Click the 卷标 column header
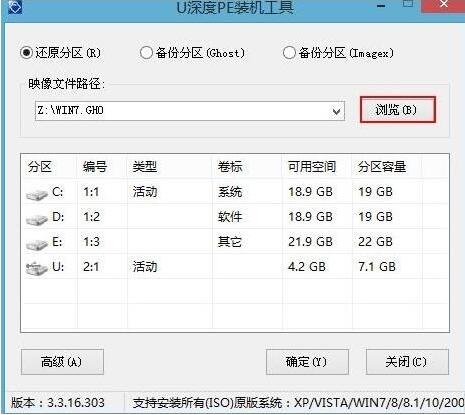 tap(230, 166)
